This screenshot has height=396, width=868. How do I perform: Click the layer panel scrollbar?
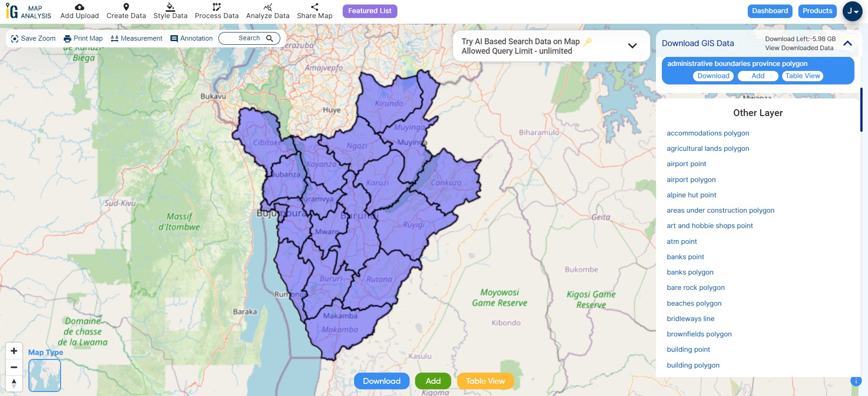point(862,110)
